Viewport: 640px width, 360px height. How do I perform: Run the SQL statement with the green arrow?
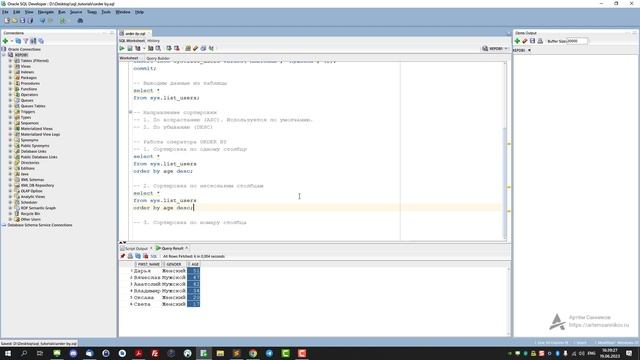pos(122,48)
